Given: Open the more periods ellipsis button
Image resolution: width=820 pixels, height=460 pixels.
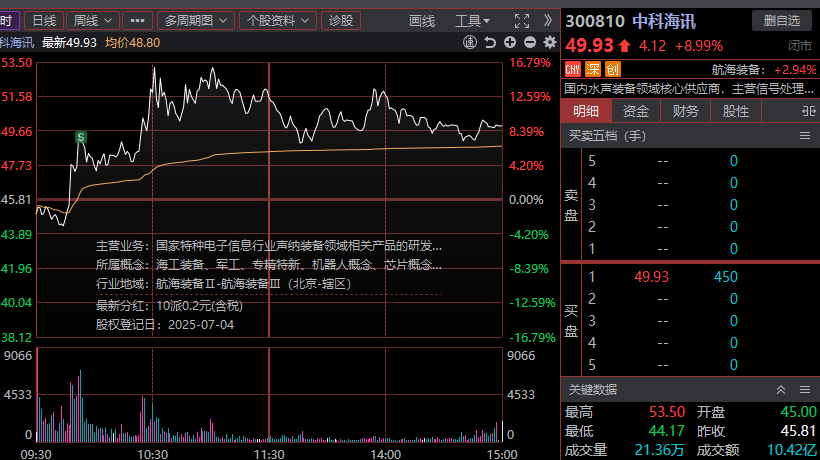Looking at the screenshot, I should 138,21.
